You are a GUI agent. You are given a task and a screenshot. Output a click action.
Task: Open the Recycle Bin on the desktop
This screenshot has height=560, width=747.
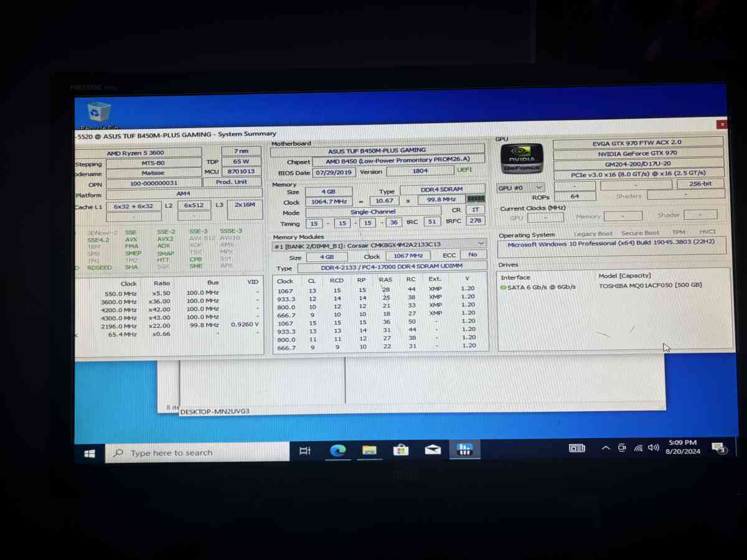[98, 113]
